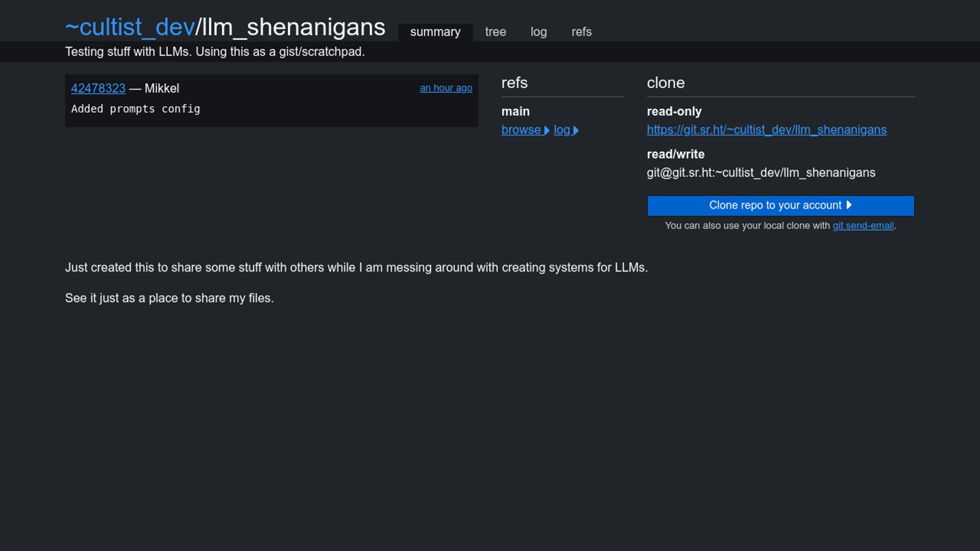This screenshot has height=551, width=980.
Task: Click the "Added prompts config" commit message
Action: 135,109
